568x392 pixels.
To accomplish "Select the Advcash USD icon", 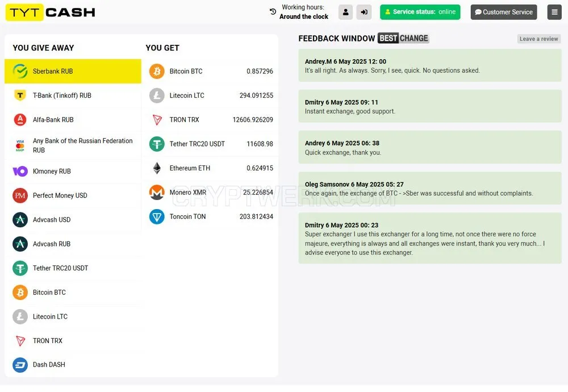I will (x=20, y=219).
